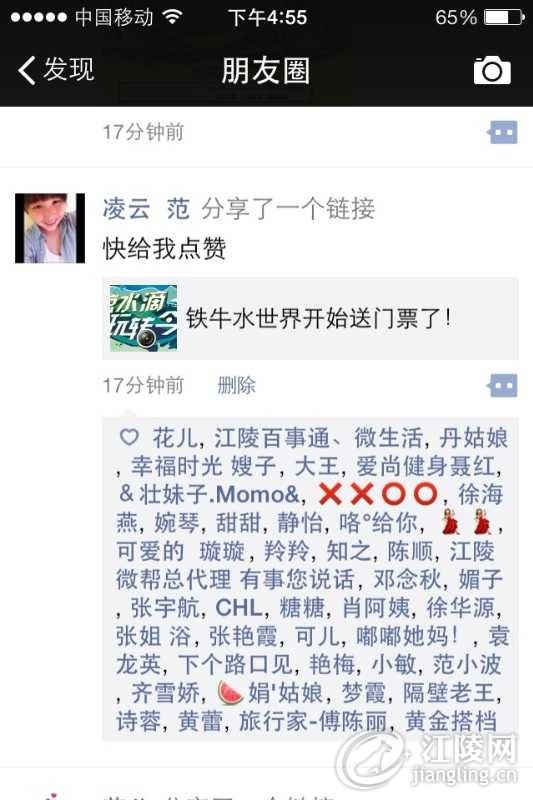Tap the camera icon to post

pyautogui.click(x=492, y=70)
